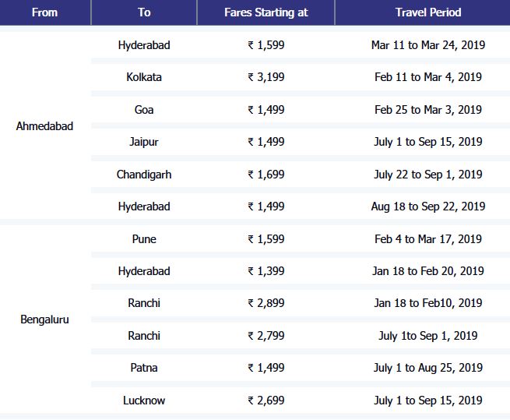Viewport: 510px width, 420px height.
Task: Select the Bengaluru origin cell
Action: pos(44,319)
